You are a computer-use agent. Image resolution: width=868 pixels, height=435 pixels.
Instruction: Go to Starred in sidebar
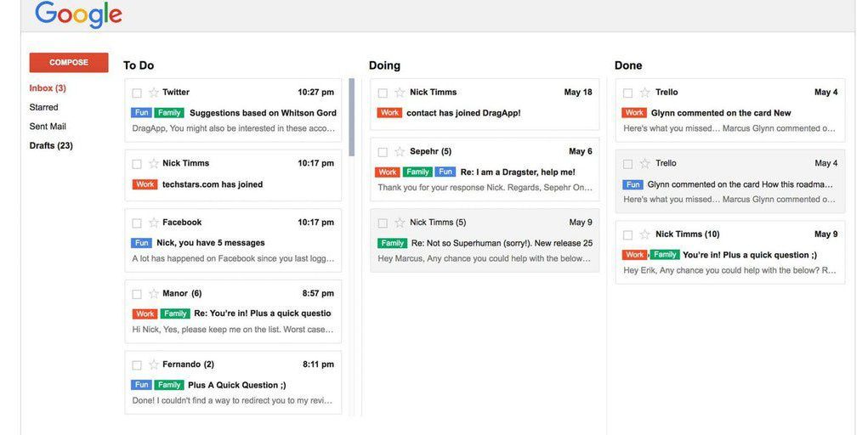(x=43, y=107)
